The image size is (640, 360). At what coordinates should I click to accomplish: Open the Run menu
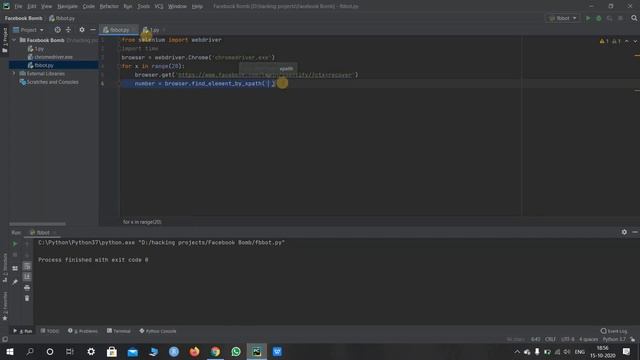coord(128,6)
